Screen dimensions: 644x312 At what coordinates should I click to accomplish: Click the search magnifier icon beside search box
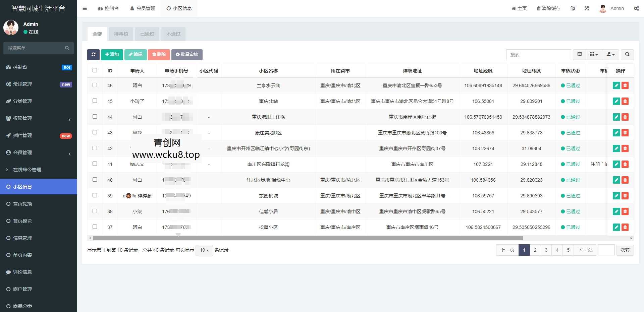pyautogui.click(x=627, y=55)
